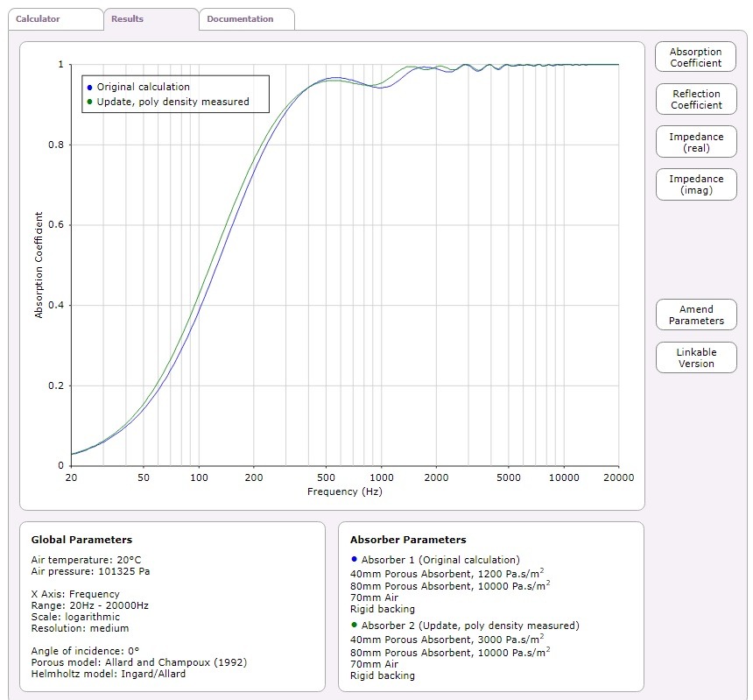Screen dimensions: 753x700
Task: Click the Amend Parameters button
Action: (x=696, y=315)
